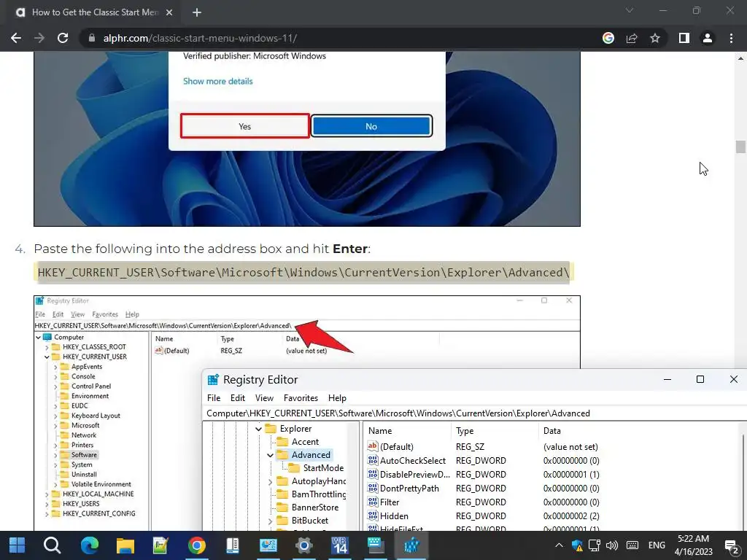Select the (Default) registry value

(396, 447)
